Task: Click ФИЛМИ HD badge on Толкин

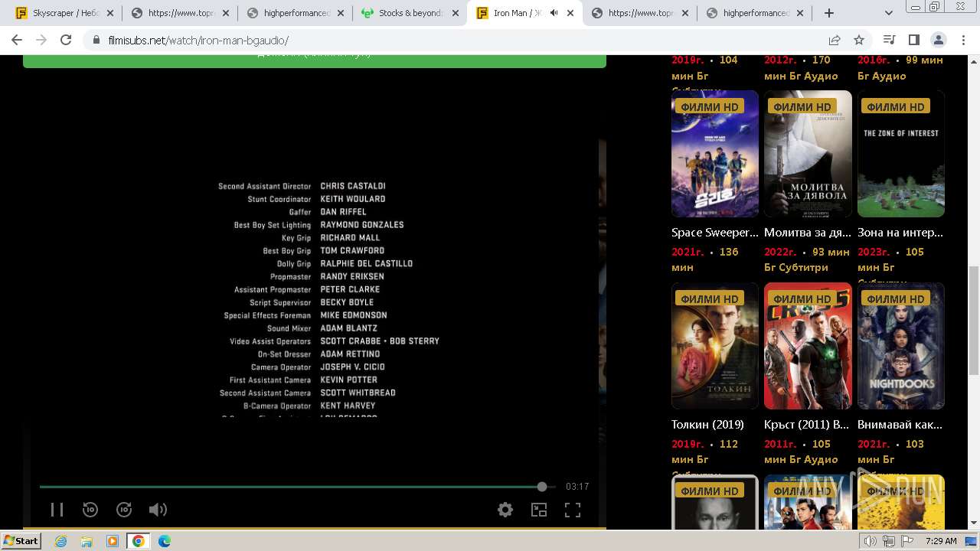Action: click(x=710, y=298)
